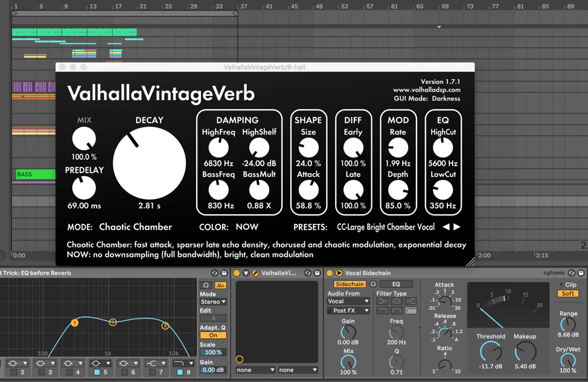This screenshot has width=588, height=382.
Task: Click COLOR NOW selector in ValhallaVintageVerb
Action: (247, 227)
